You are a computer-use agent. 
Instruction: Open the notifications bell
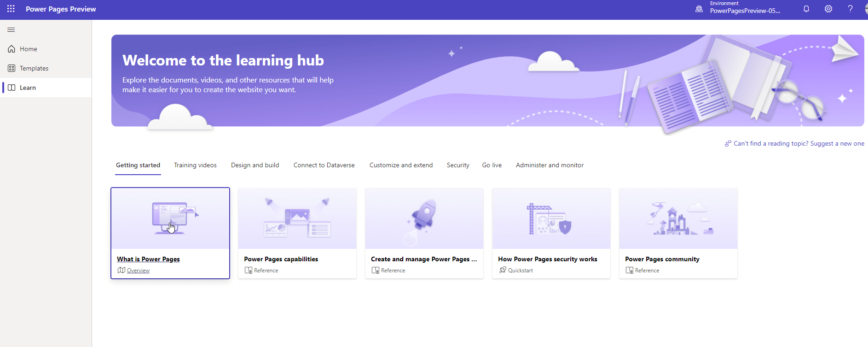pyautogui.click(x=806, y=9)
